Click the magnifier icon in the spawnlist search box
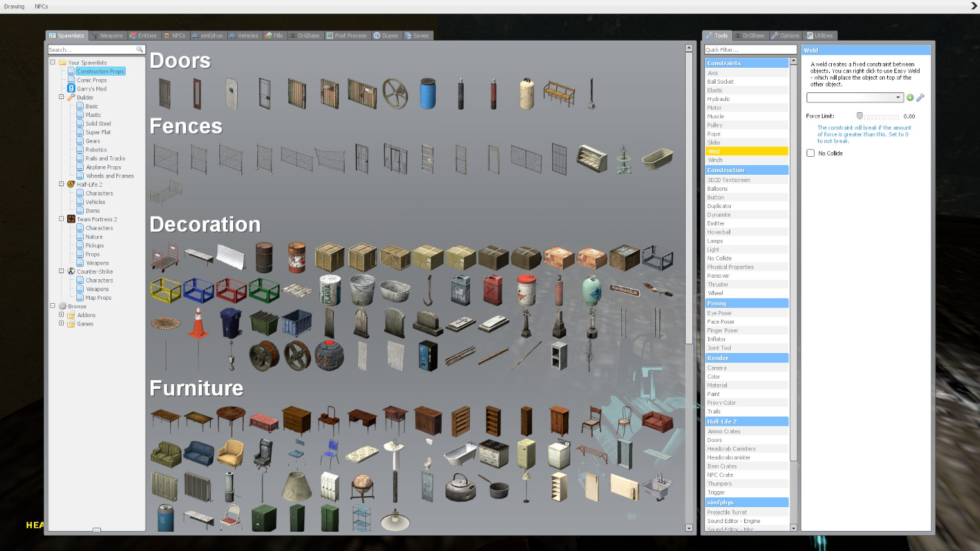 pyautogui.click(x=140, y=50)
